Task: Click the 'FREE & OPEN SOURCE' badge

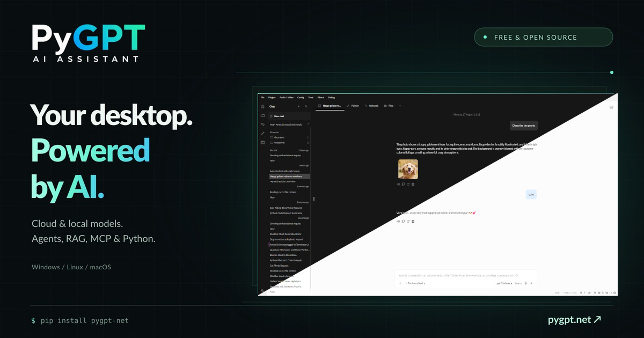Action: tap(543, 37)
